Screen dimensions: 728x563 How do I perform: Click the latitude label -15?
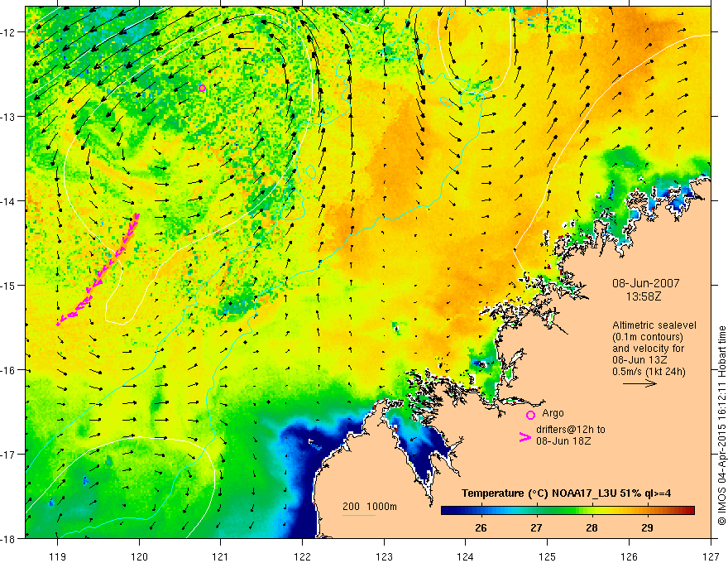(8, 285)
